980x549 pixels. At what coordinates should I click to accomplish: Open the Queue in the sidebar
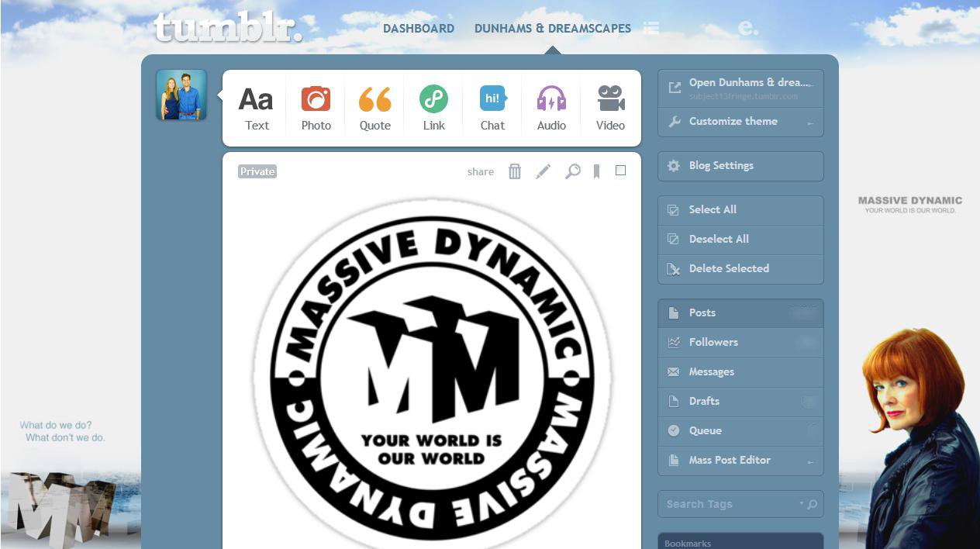740,430
